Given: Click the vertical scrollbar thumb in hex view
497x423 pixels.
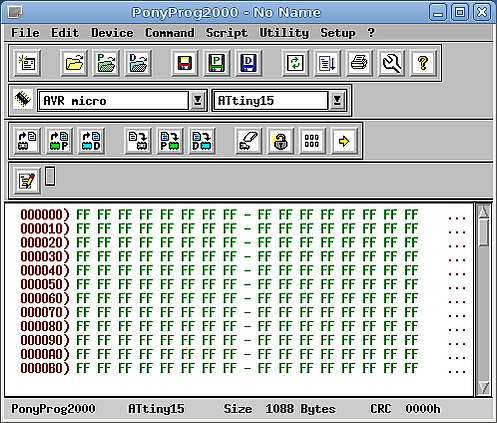Looking at the screenshot, I should pos(483,233).
